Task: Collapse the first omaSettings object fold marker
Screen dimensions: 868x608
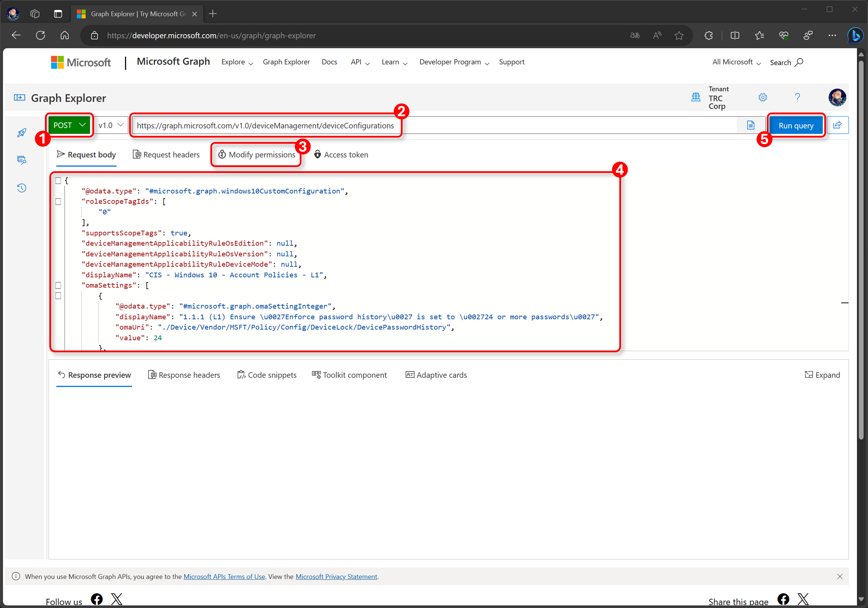Action: pyautogui.click(x=58, y=296)
